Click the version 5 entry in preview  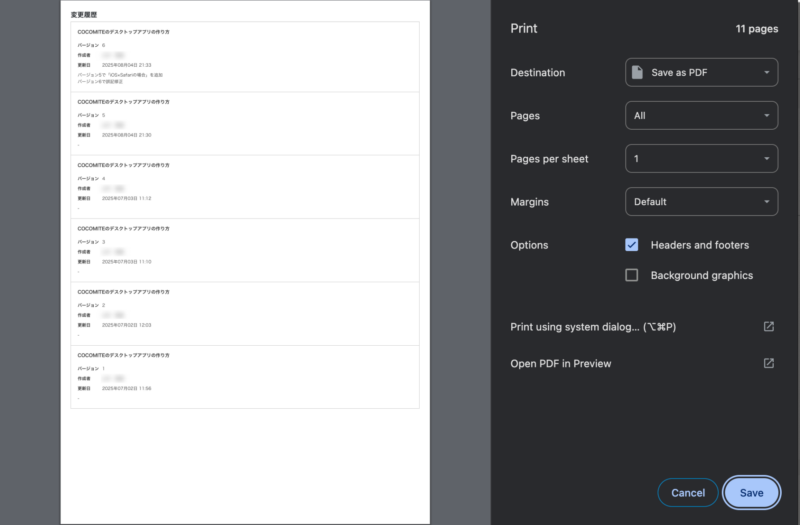point(244,124)
